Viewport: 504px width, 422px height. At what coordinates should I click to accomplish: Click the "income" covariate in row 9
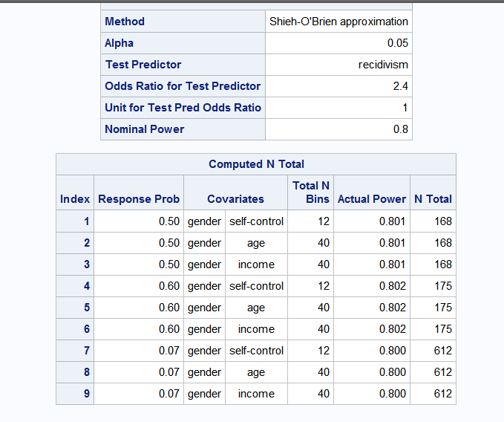tap(256, 394)
